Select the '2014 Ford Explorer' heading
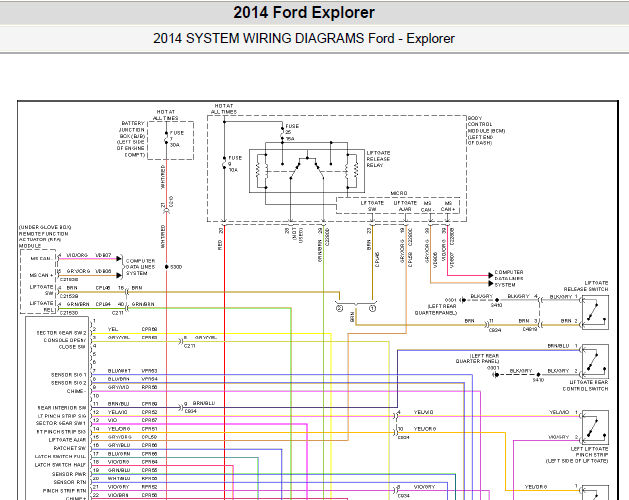The width and height of the screenshot is (629, 500). coord(304,12)
